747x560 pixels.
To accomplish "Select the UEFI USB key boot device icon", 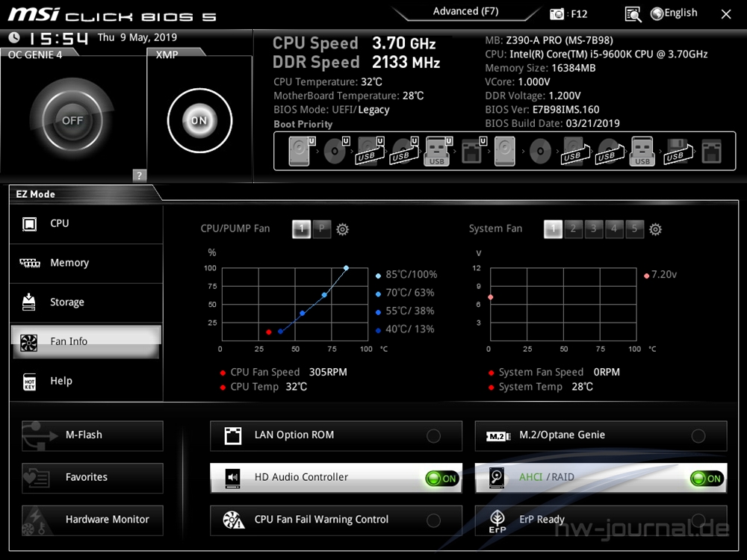I will click(x=438, y=151).
